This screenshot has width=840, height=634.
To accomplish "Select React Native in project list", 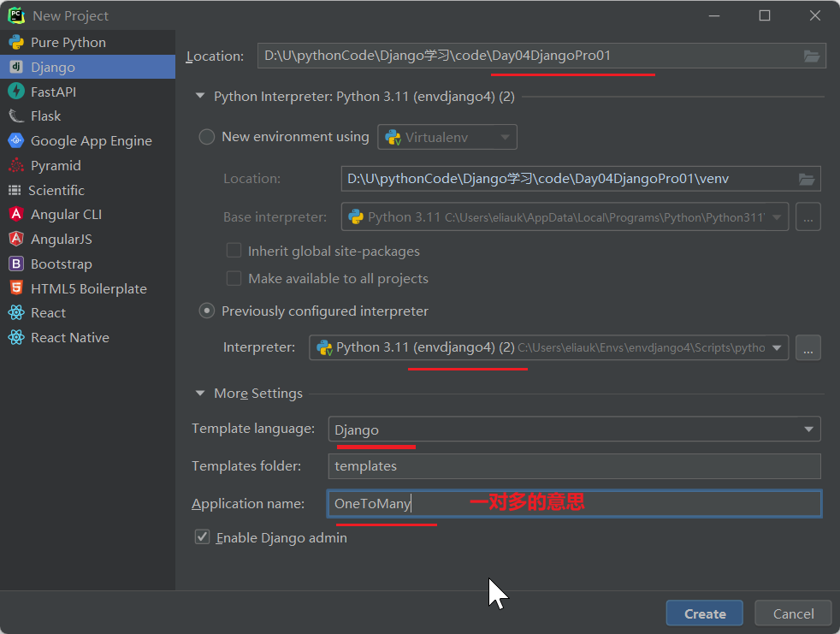I will click(x=87, y=337).
